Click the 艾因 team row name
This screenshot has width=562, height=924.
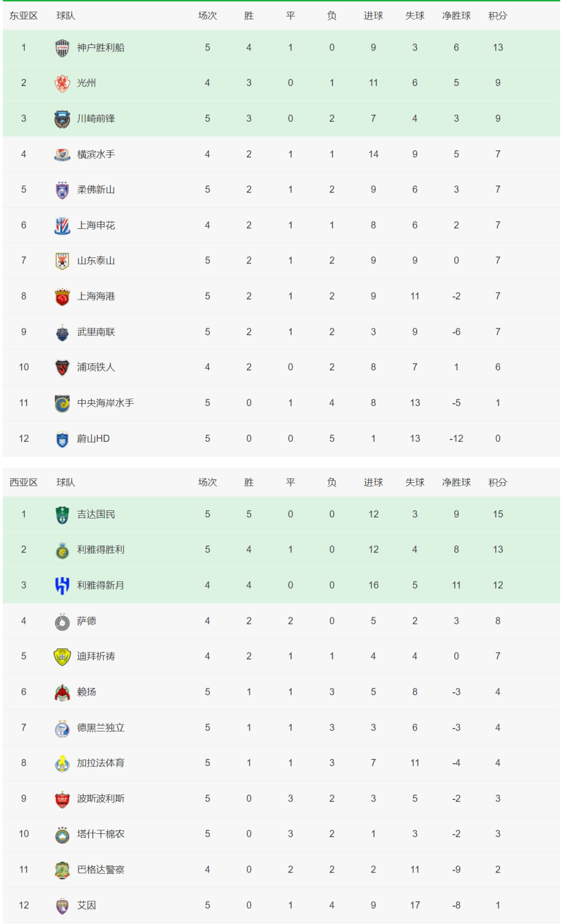(x=87, y=905)
